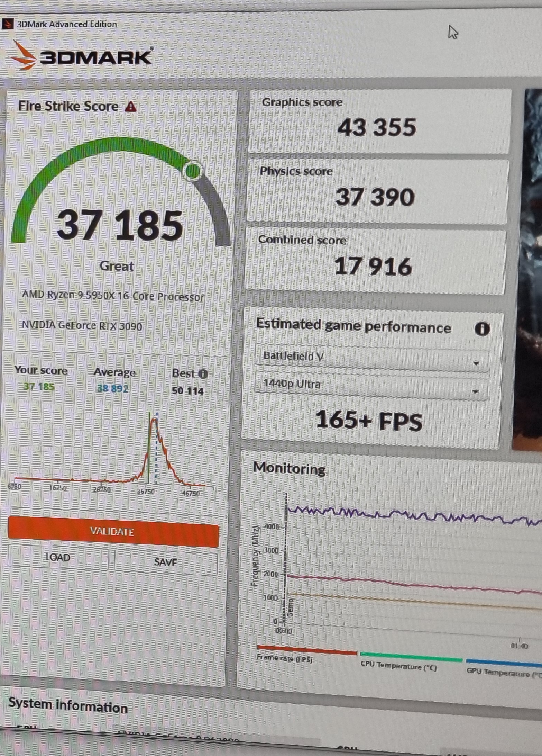Image resolution: width=542 pixels, height=756 pixels.
Task: Click AMD Ryzen 9 5950X 16-Core Processor text
Action: click(113, 296)
